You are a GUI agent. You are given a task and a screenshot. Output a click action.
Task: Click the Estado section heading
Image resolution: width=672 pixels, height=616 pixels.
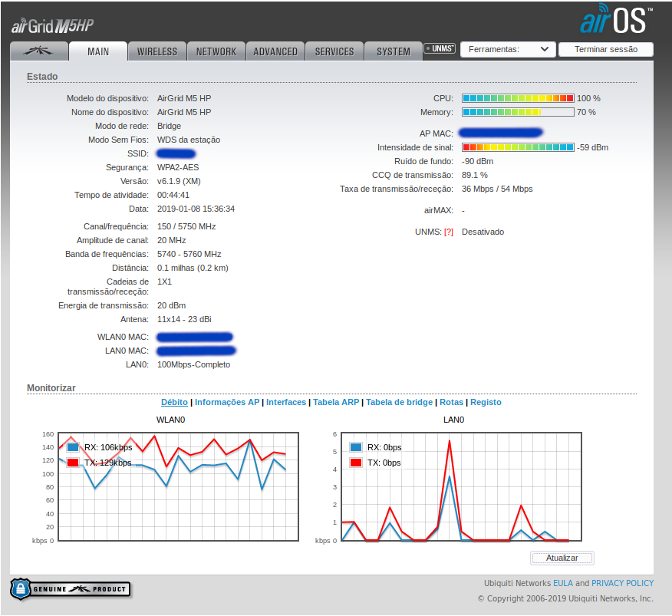(x=42, y=76)
